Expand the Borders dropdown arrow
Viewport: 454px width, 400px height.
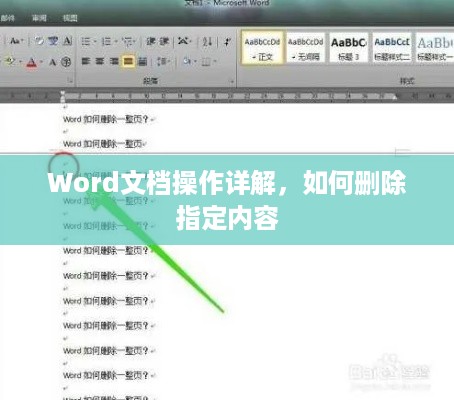[215, 62]
